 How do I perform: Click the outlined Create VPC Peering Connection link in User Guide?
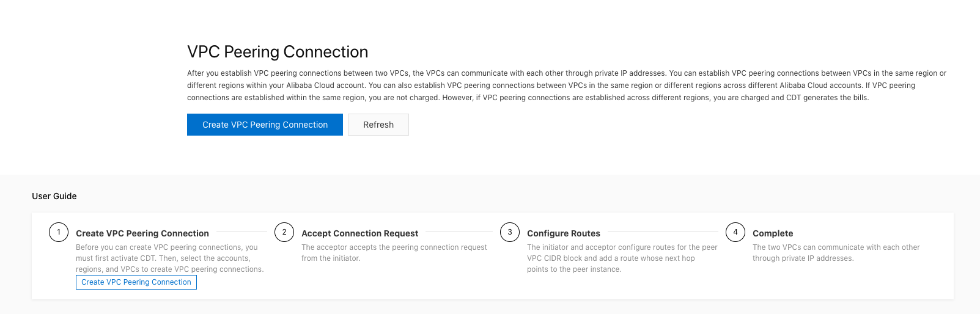pyautogui.click(x=136, y=282)
